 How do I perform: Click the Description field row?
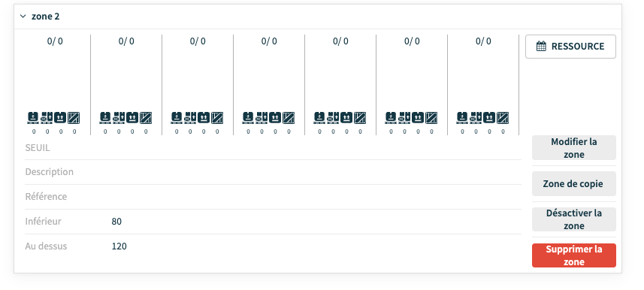point(273,172)
